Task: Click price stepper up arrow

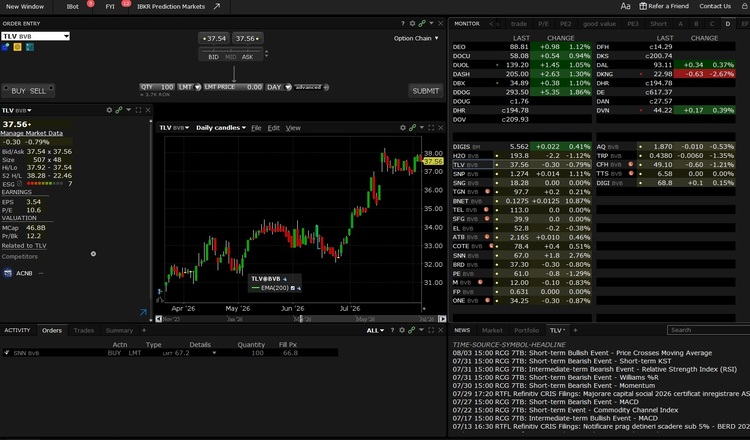Action: coord(266,51)
